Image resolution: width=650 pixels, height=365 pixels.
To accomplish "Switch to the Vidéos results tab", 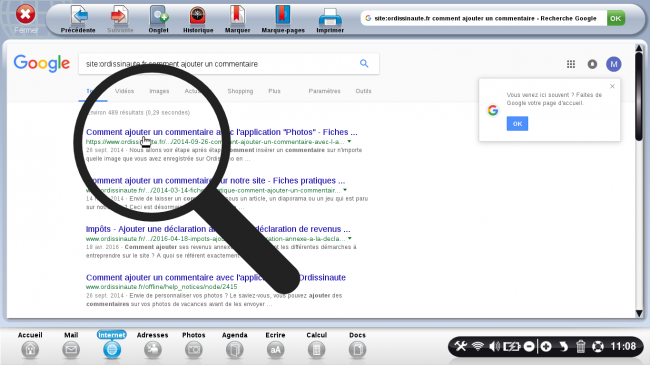I will click(124, 91).
